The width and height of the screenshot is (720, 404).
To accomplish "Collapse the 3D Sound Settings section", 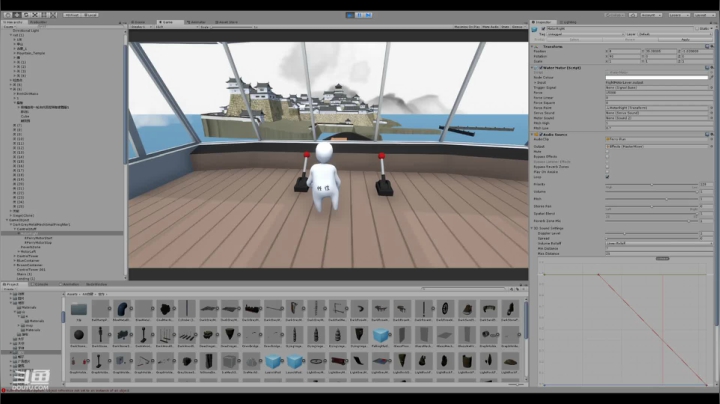I will [x=534, y=228].
